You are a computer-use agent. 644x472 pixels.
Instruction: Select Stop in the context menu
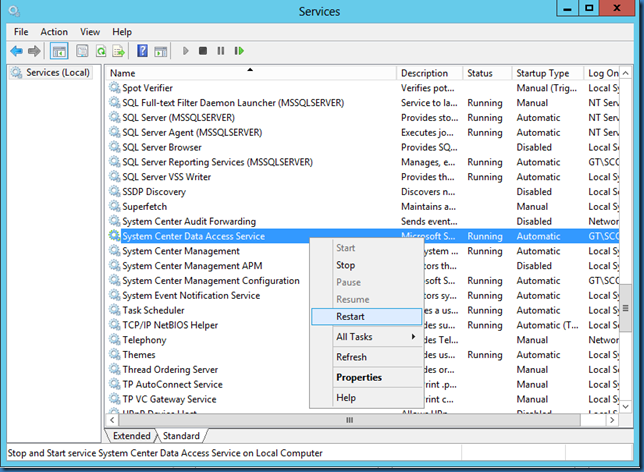pyautogui.click(x=345, y=266)
